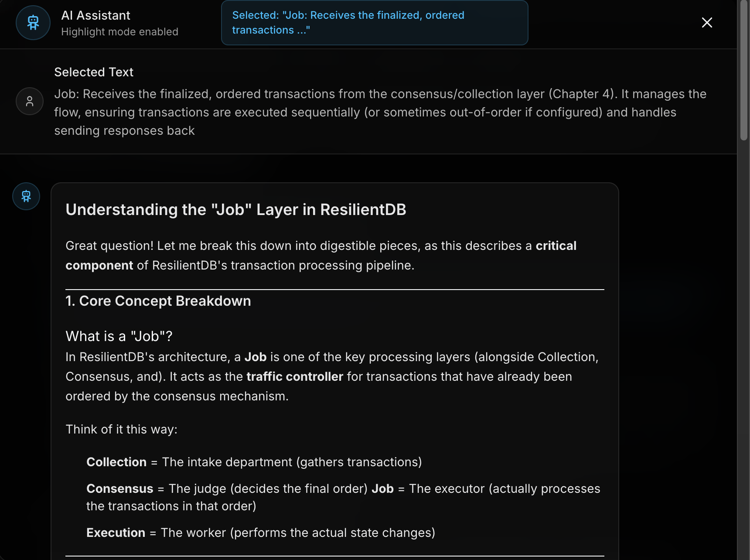Click 'Think of it this way:' line
This screenshot has width=750, height=560.
point(122,429)
